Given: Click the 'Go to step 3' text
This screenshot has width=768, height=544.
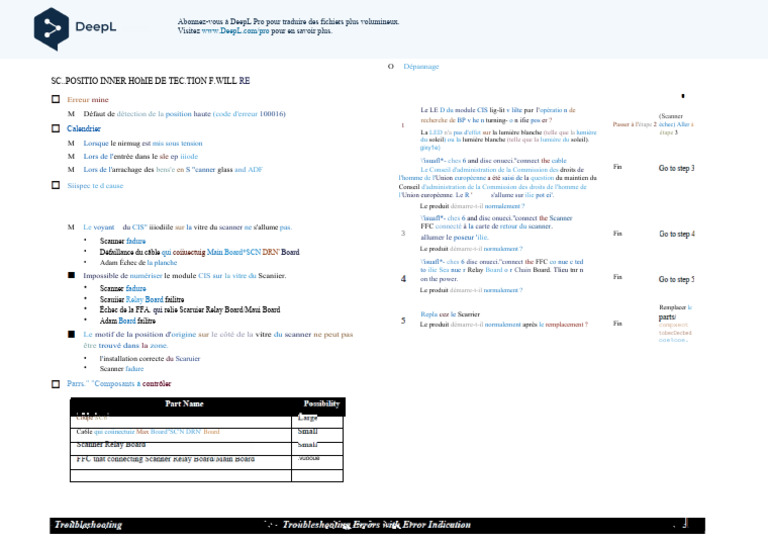Looking at the screenshot, I should [676, 168].
